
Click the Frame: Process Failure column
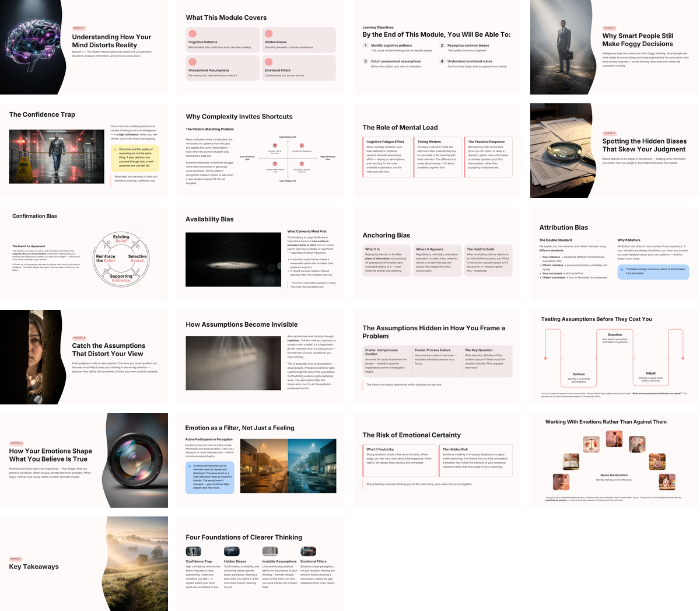(437, 361)
